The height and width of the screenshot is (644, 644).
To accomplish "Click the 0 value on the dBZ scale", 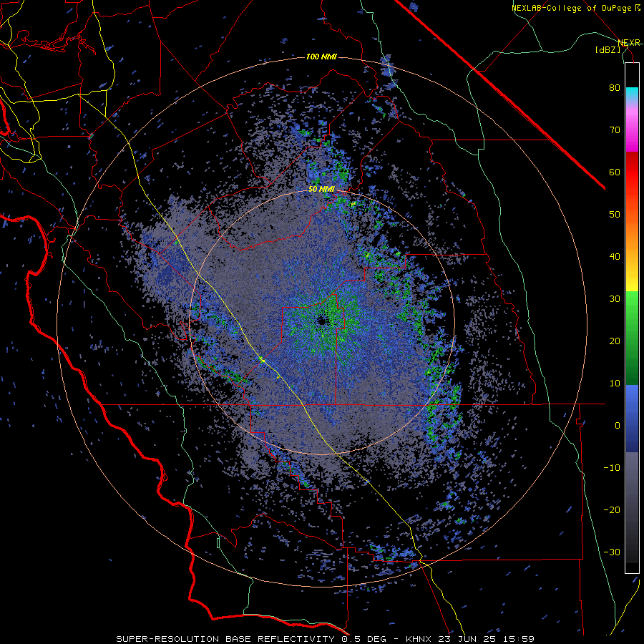I will tap(618, 426).
